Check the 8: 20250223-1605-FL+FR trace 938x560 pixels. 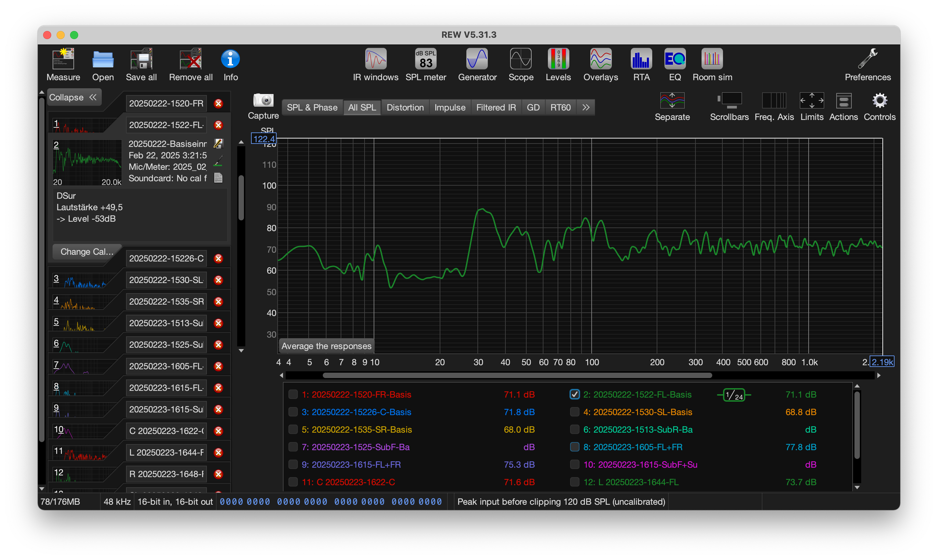click(574, 447)
